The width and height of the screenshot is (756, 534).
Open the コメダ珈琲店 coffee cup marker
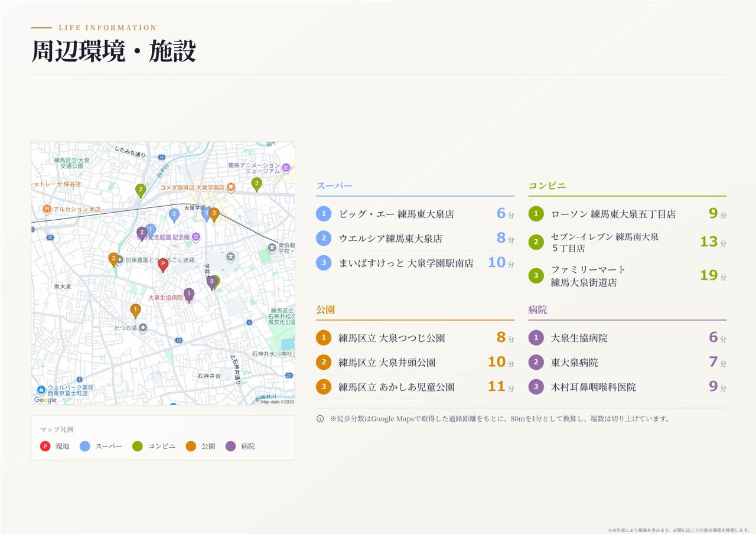coord(231,187)
